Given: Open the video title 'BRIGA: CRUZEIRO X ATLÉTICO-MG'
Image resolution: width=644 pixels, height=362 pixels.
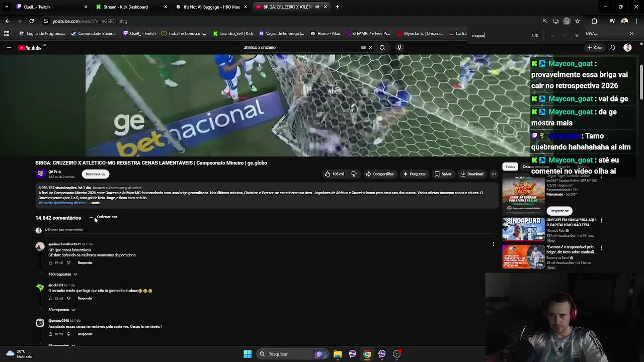Looking at the screenshot, I should [x=151, y=163].
